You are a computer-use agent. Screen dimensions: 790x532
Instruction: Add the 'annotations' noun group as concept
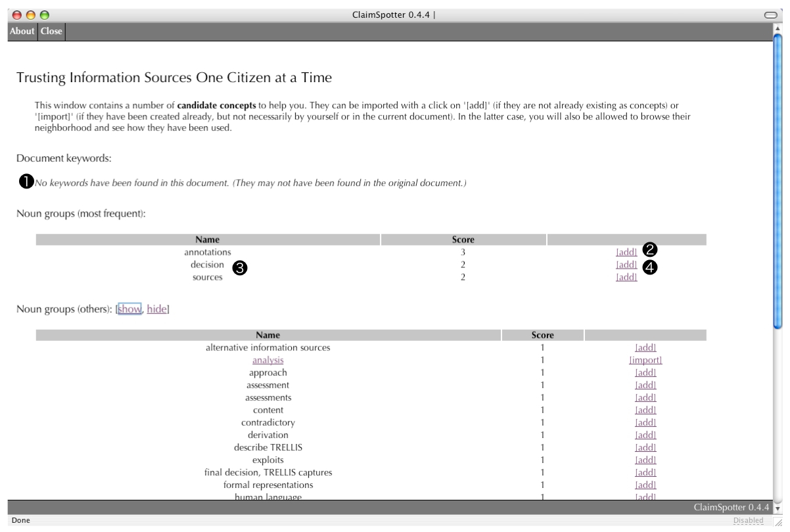click(626, 252)
